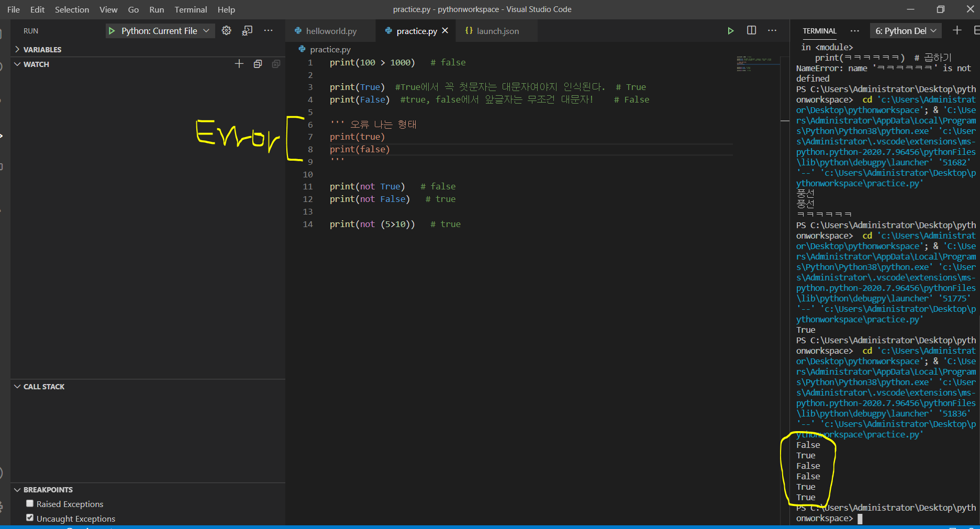Open terminal panel more options ellipsis

(x=855, y=31)
